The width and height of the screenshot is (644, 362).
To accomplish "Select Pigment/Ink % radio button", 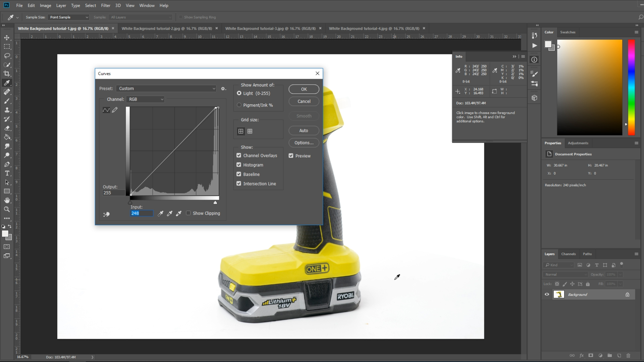I will (x=239, y=105).
